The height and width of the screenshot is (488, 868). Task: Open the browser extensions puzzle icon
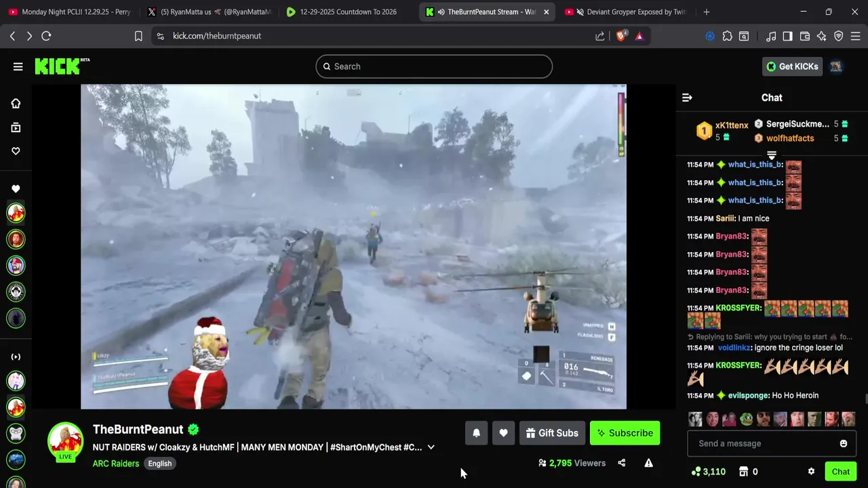(727, 36)
